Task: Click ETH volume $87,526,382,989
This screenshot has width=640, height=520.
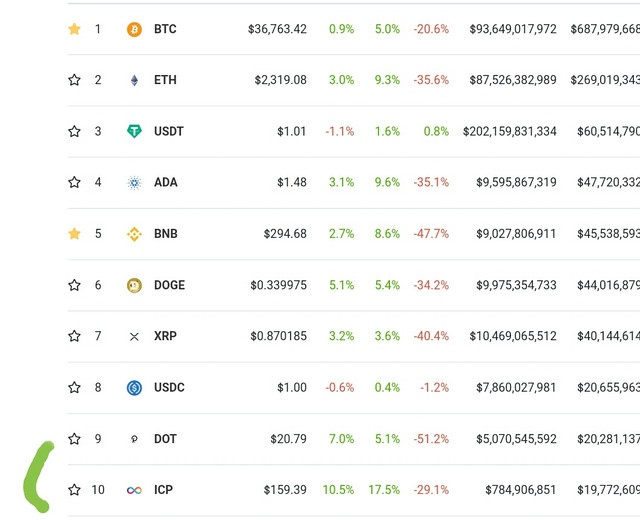Action: [x=513, y=80]
